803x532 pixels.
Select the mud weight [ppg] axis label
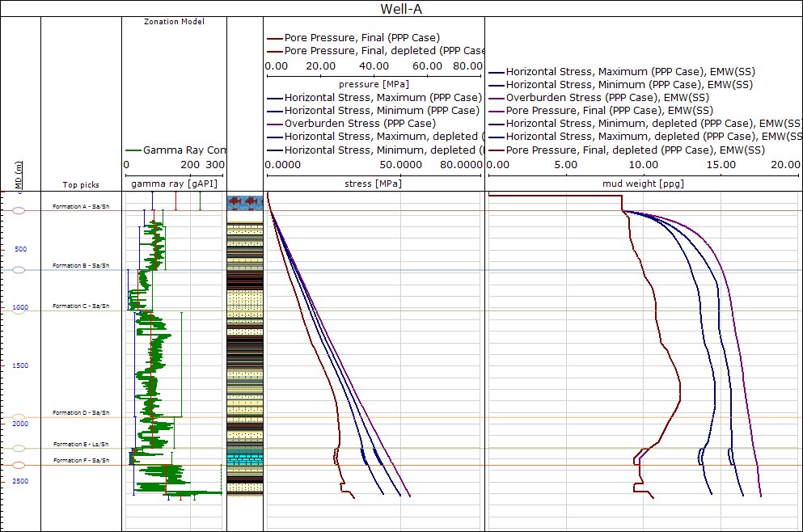pos(642,184)
